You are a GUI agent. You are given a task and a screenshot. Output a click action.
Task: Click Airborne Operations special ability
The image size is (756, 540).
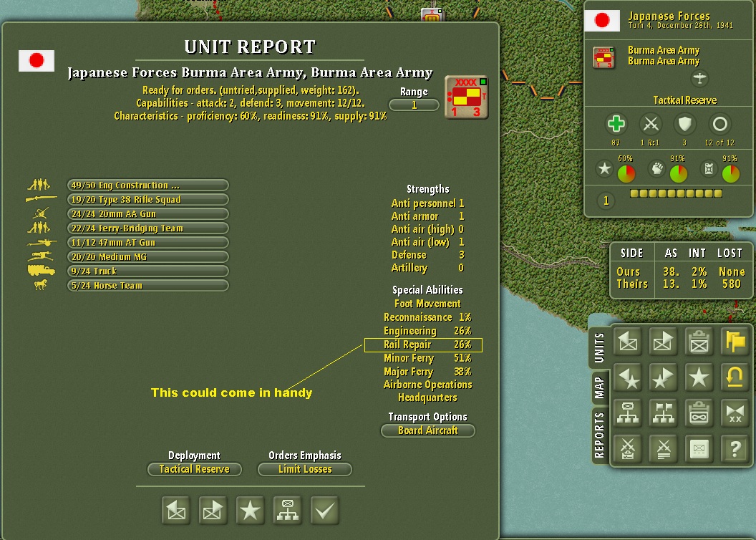click(x=427, y=385)
